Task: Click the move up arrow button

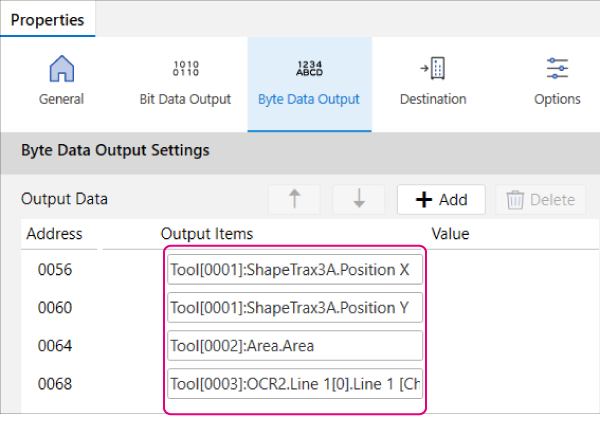Action: [295, 199]
